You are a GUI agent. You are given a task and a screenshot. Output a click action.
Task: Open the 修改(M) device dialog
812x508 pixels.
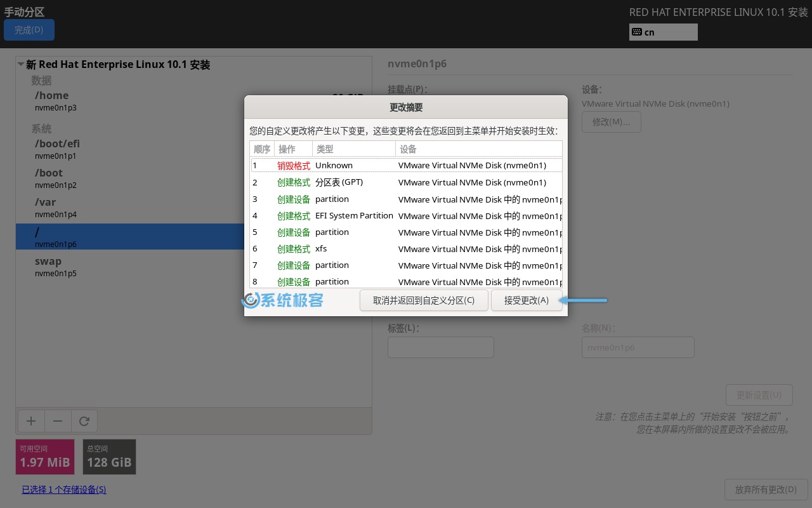click(x=611, y=122)
